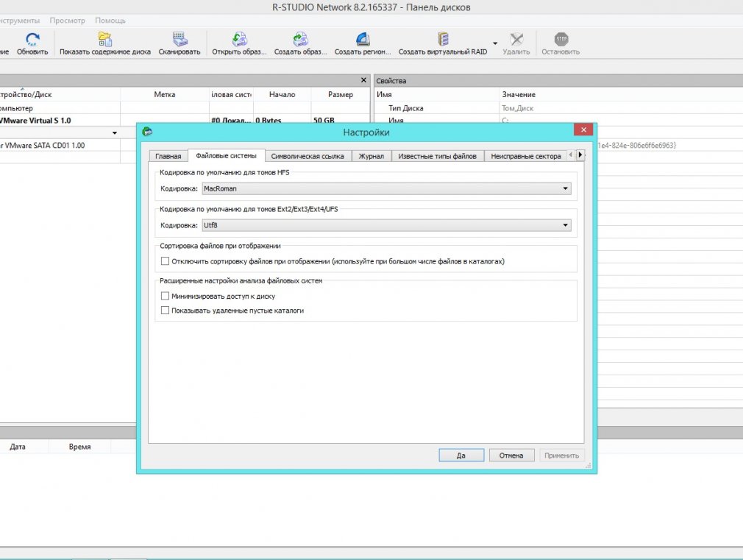
Task: Expand the Ext2/Ext3/Ext4/UFS Utf8 encoding dropdown
Action: [565, 225]
